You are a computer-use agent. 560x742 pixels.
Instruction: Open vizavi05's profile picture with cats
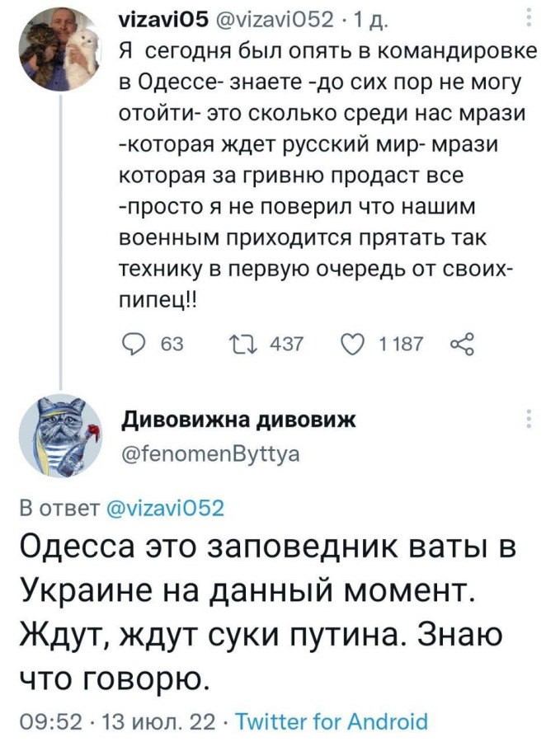point(60,50)
